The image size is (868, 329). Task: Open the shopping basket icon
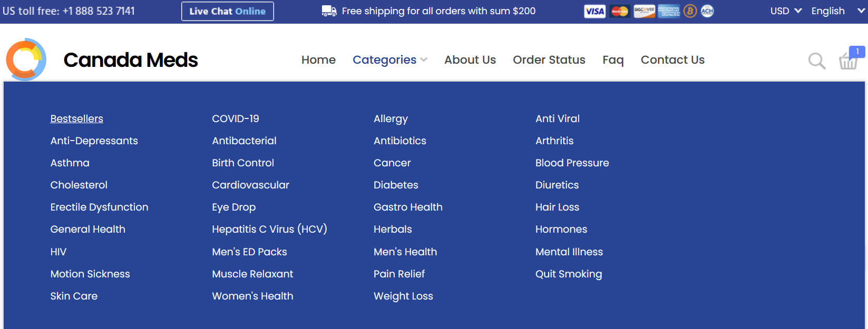pos(849,61)
